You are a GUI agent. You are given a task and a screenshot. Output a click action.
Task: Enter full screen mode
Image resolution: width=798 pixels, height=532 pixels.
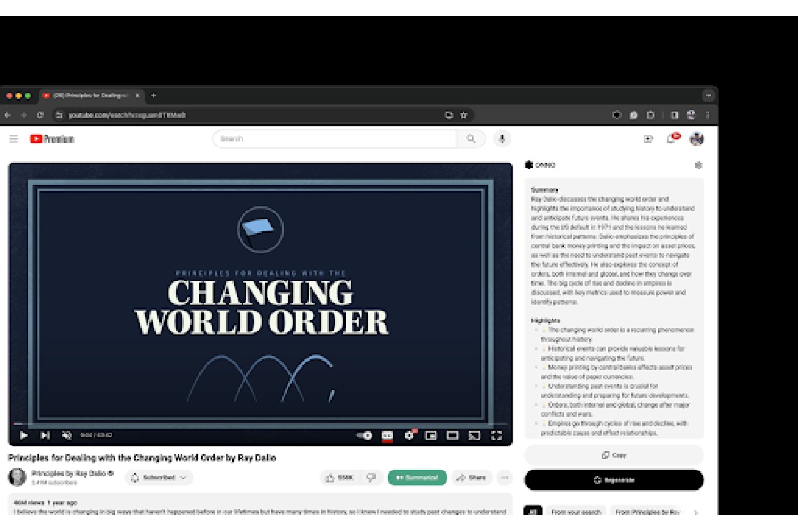point(496,436)
